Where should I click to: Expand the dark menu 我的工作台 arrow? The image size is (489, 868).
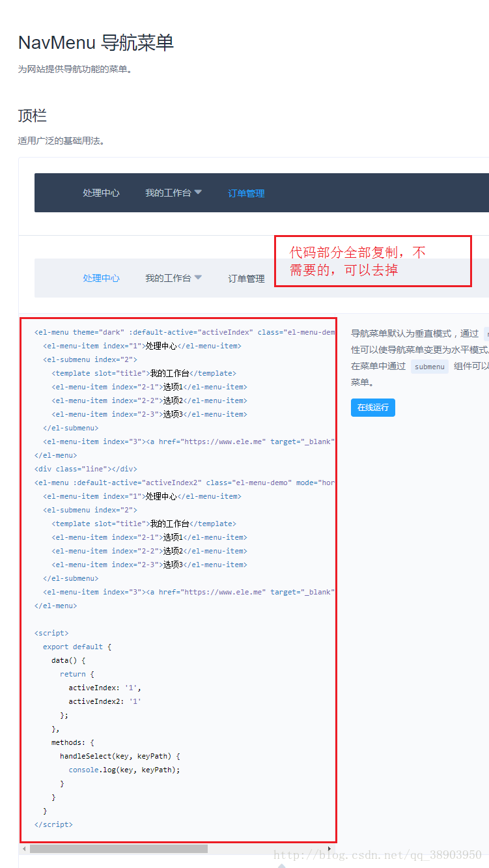click(x=198, y=192)
